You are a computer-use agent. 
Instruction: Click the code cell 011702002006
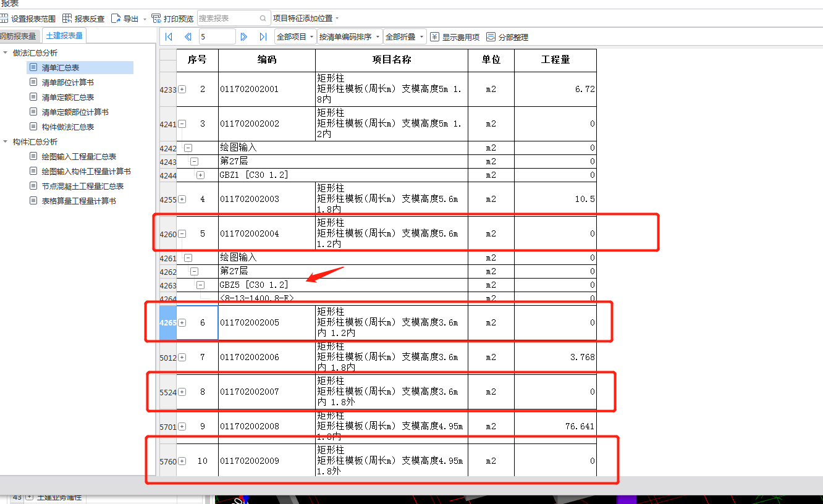click(267, 358)
